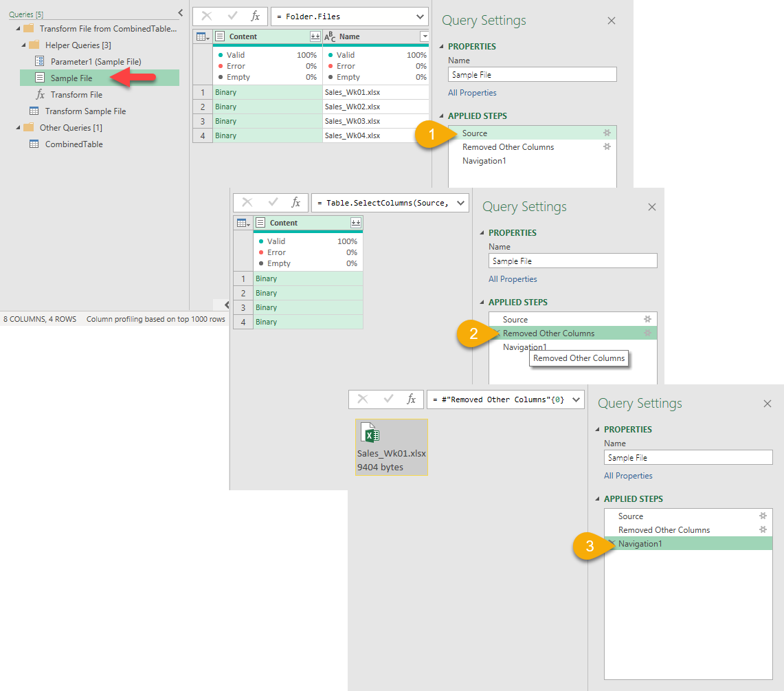Select the Transform File function query
Image resolution: width=784 pixels, height=691 pixels.
click(x=76, y=95)
